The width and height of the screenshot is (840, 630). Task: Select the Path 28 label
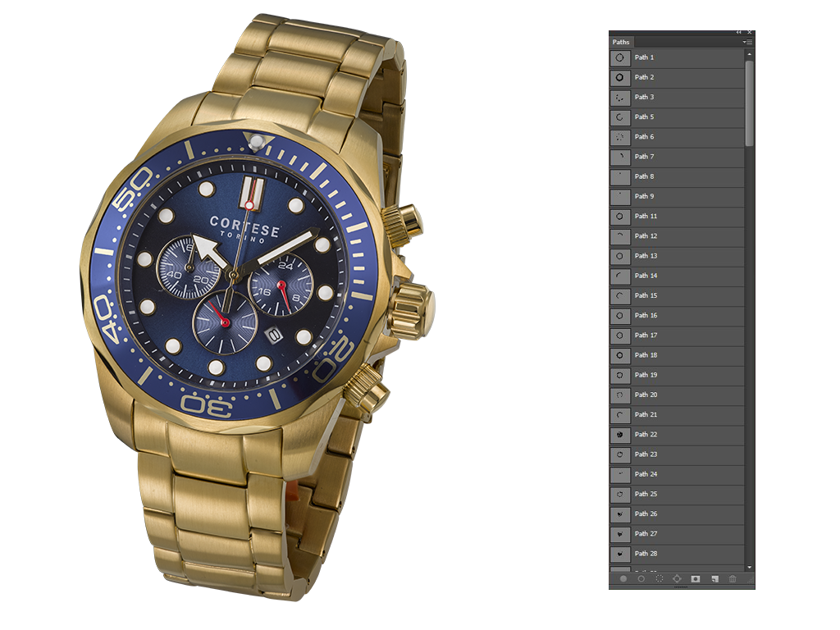tap(646, 553)
